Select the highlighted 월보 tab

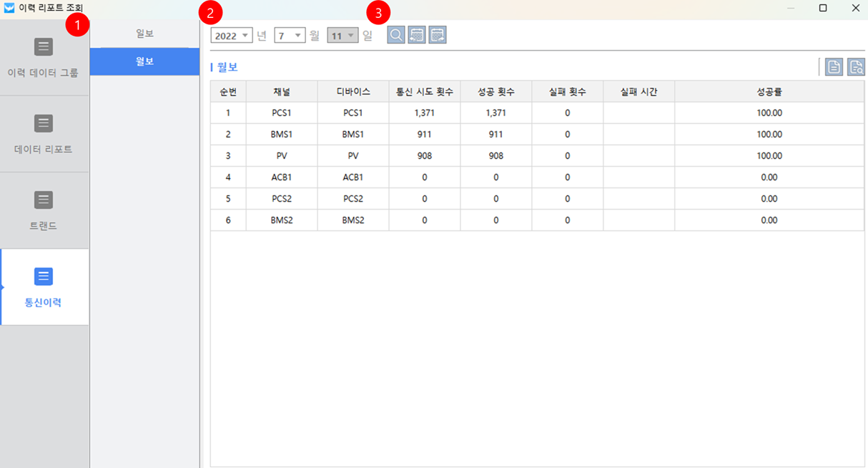pyautogui.click(x=144, y=62)
